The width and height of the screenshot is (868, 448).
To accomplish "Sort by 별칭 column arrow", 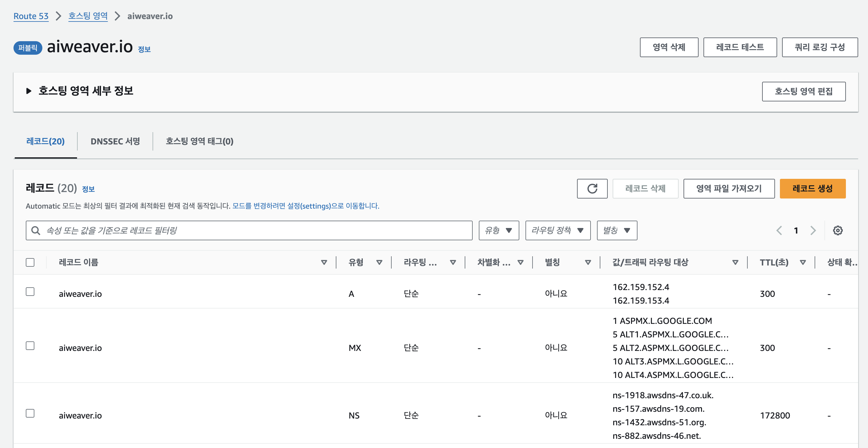I will coord(588,262).
